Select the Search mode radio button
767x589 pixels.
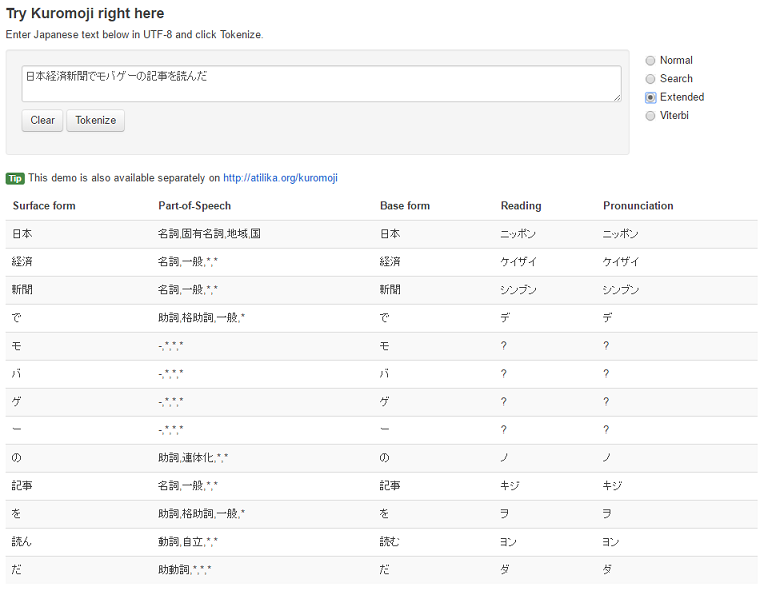[x=650, y=79]
